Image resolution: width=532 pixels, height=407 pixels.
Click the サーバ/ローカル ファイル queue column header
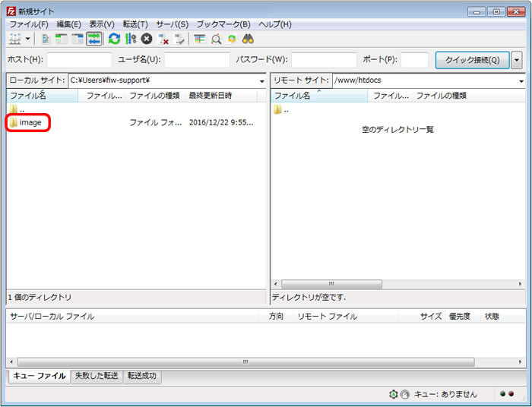pos(132,317)
